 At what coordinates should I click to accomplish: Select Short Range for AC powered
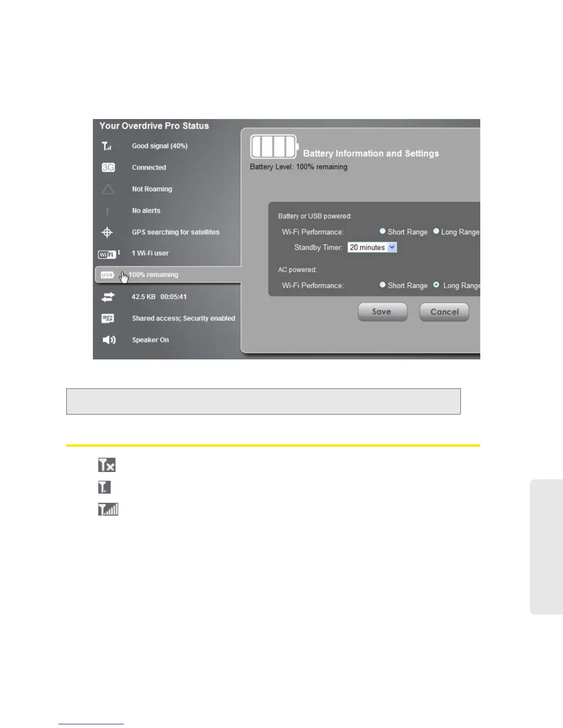pos(382,285)
